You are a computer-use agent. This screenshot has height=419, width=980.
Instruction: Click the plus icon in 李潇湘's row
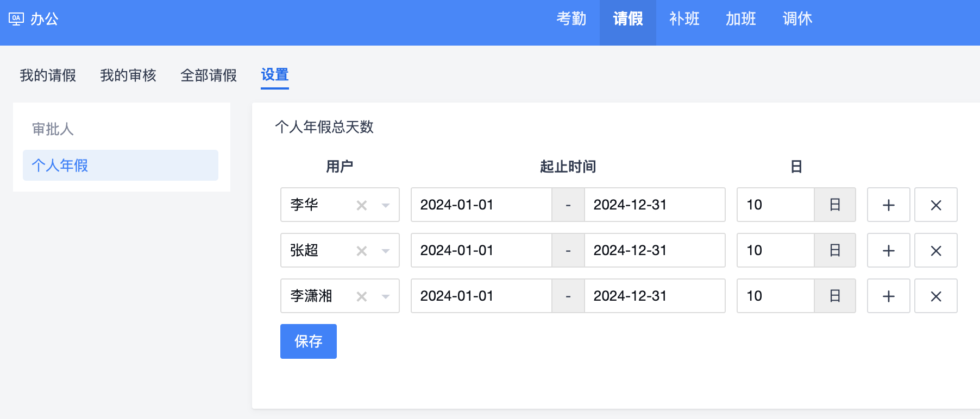click(x=888, y=296)
